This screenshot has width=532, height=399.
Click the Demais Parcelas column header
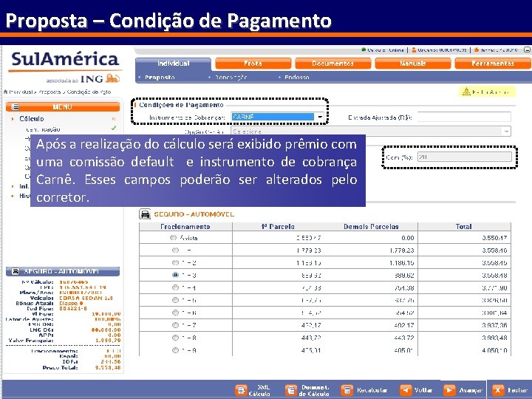click(371, 227)
